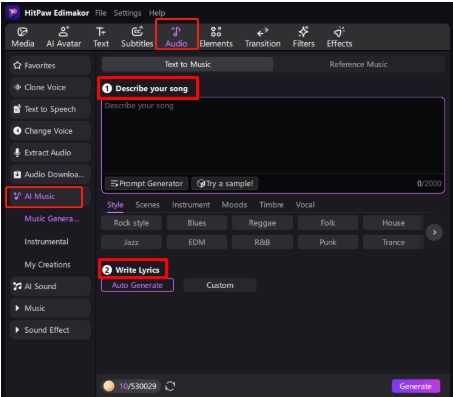Screen dimensions: 453x397
Task: Open the Subtitles tool
Action: [x=137, y=37]
